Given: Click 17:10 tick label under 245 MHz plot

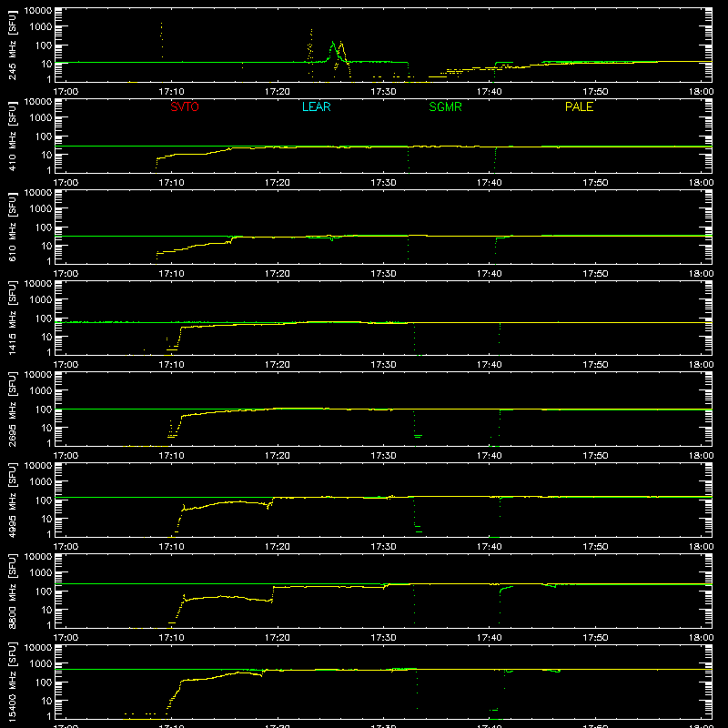Looking at the screenshot, I should 171,92.
